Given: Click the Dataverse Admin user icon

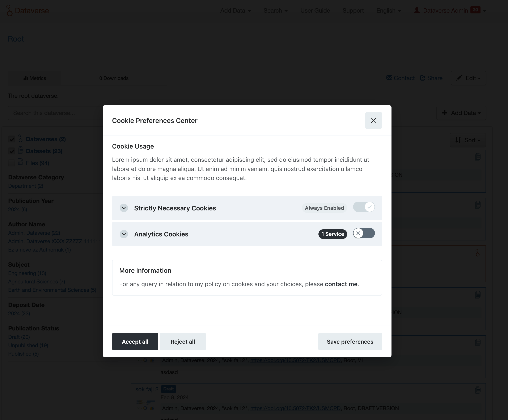Looking at the screenshot, I should click(416, 10).
